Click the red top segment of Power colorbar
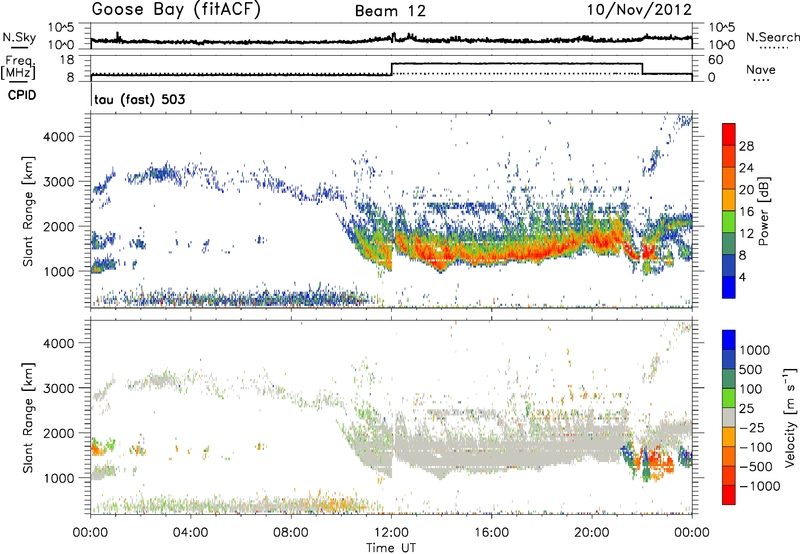 pyautogui.click(x=729, y=134)
